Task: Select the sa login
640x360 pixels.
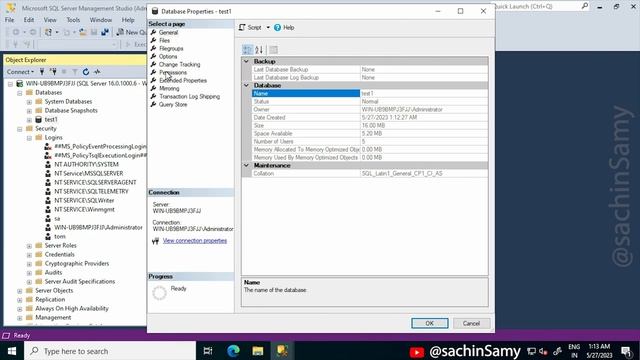Action: 57,218
